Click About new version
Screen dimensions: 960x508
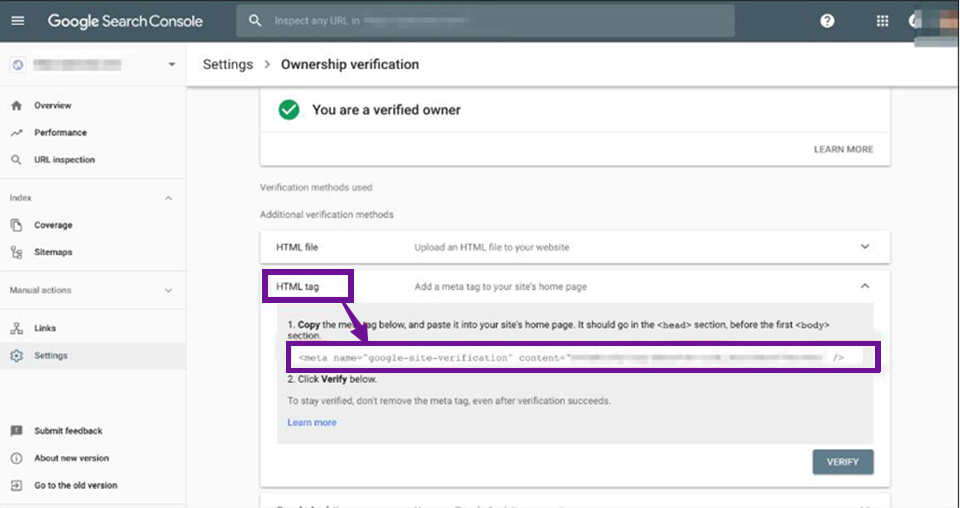coord(71,458)
